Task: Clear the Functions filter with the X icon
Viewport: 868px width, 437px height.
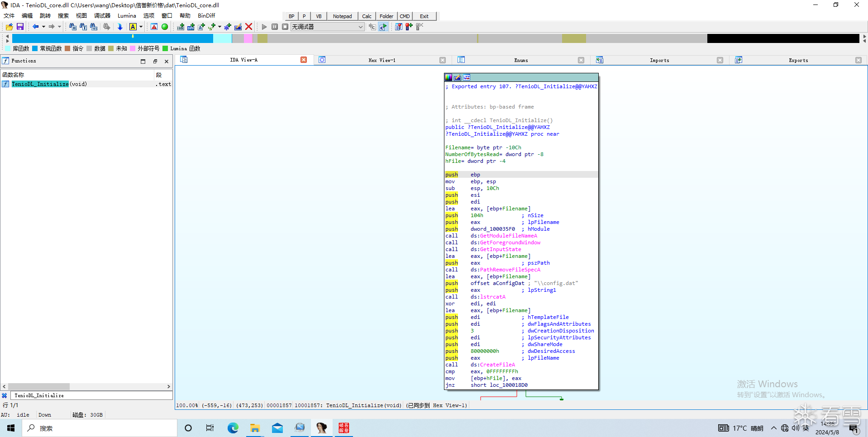Action: coord(5,395)
